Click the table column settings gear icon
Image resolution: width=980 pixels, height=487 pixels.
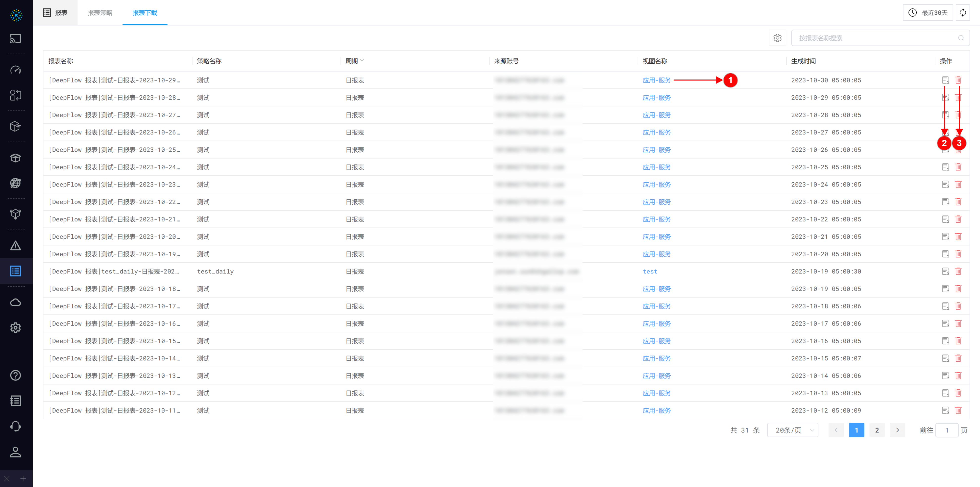pyautogui.click(x=777, y=38)
